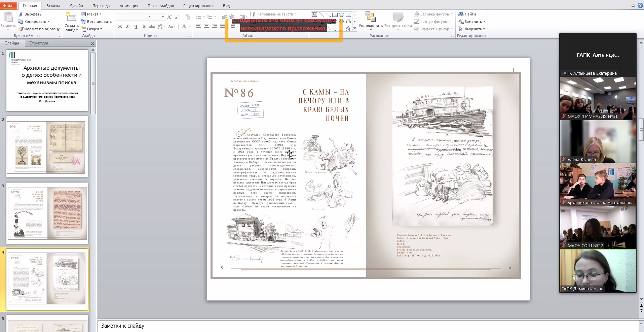Expand the Layout (Макет) dropdown
644x332 pixels.
(100, 14)
